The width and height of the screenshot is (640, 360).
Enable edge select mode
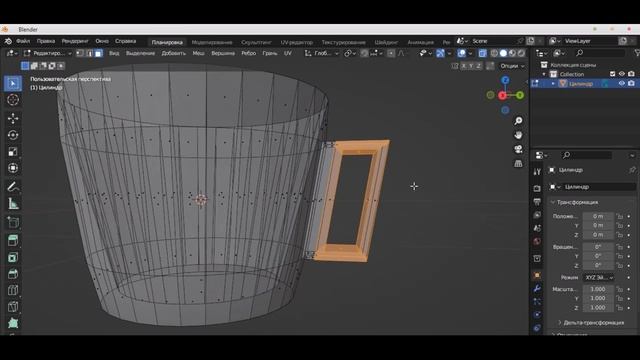coord(89,53)
